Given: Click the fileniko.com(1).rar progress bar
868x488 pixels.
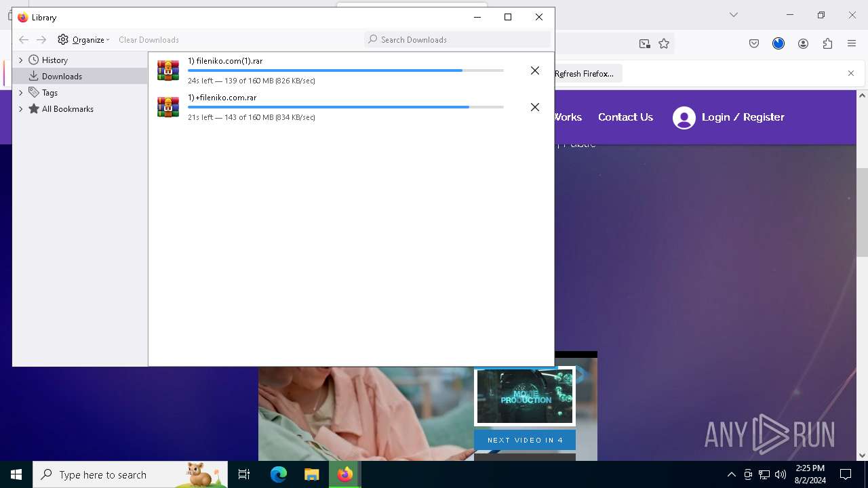Looking at the screenshot, I should 346,70.
